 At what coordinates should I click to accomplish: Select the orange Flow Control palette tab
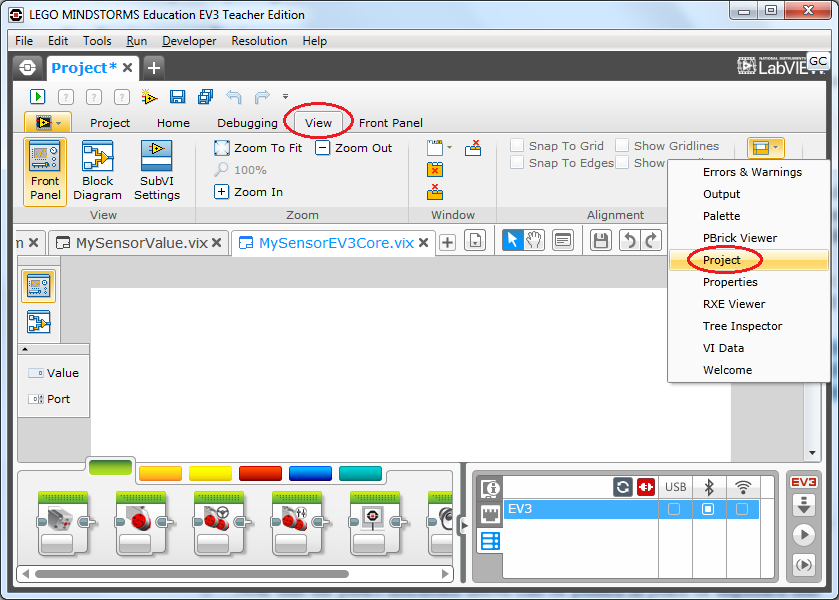(161, 473)
